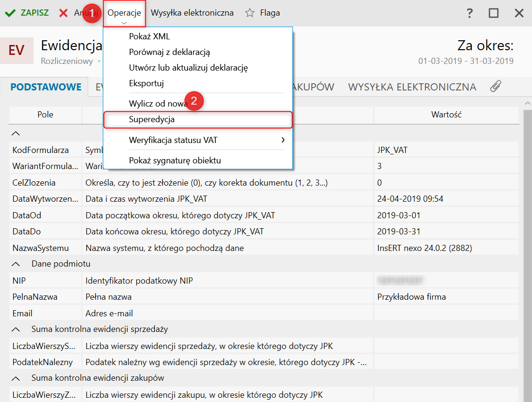Open the Operacje dropdown menu

pos(124,13)
